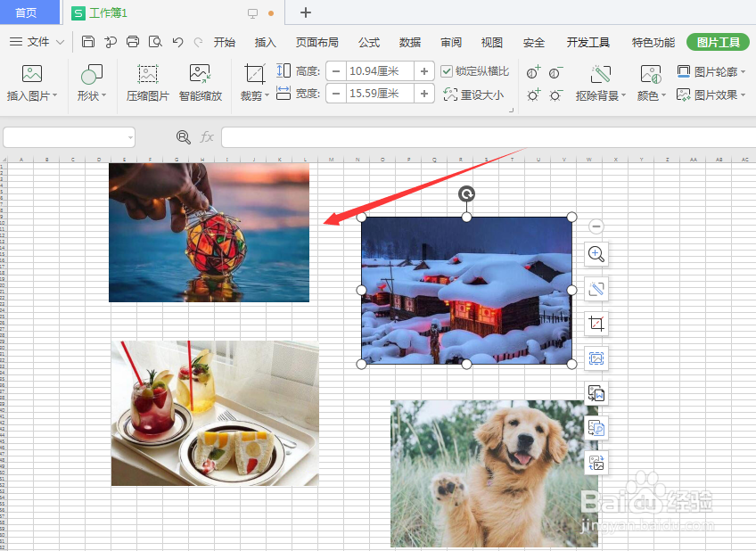Click the Print icon
Viewport: 756px width, 551px height.
(133, 42)
